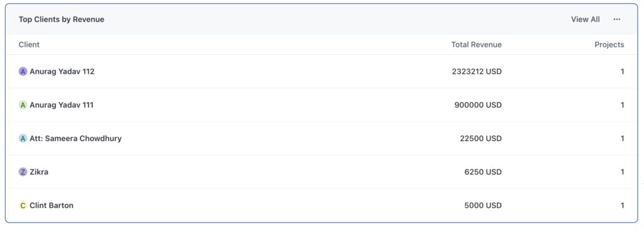Open client Anurag Yadav 111
The height and width of the screenshot is (230, 644).
click(x=62, y=105)
